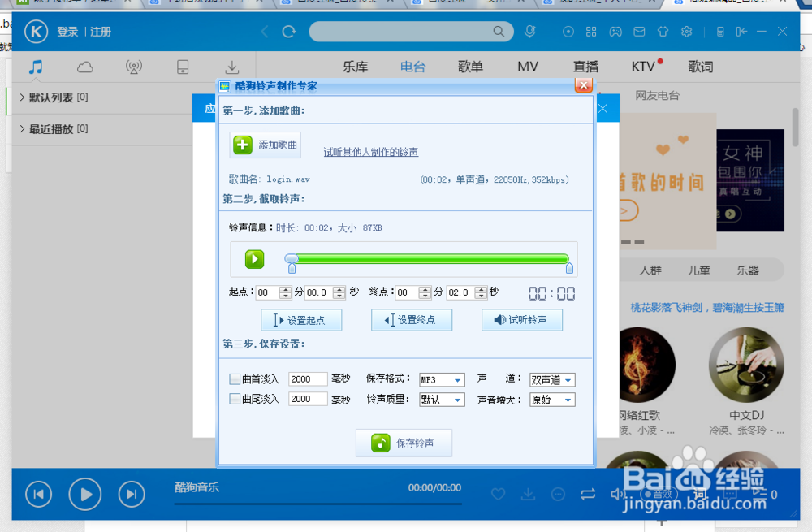Click the 保存铃声 button
The image size is (812, 532).
(x=404, y=443)
